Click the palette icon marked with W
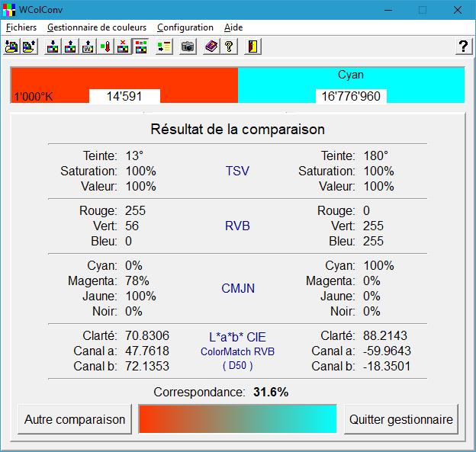Screen dimensions: 476x452 88,46
